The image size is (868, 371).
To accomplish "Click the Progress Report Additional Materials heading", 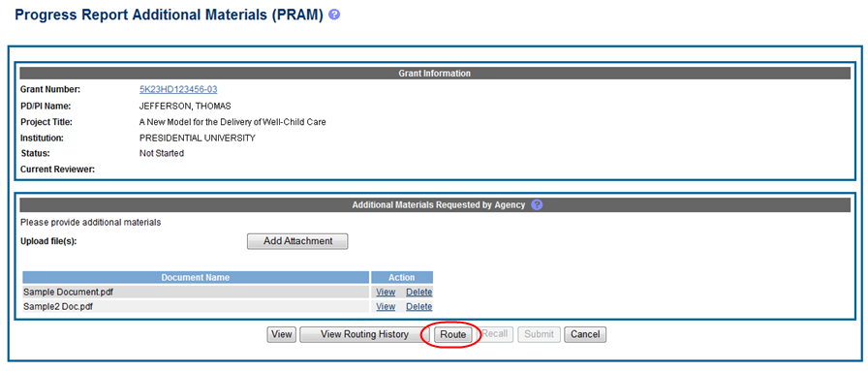I will pos(169,15).
